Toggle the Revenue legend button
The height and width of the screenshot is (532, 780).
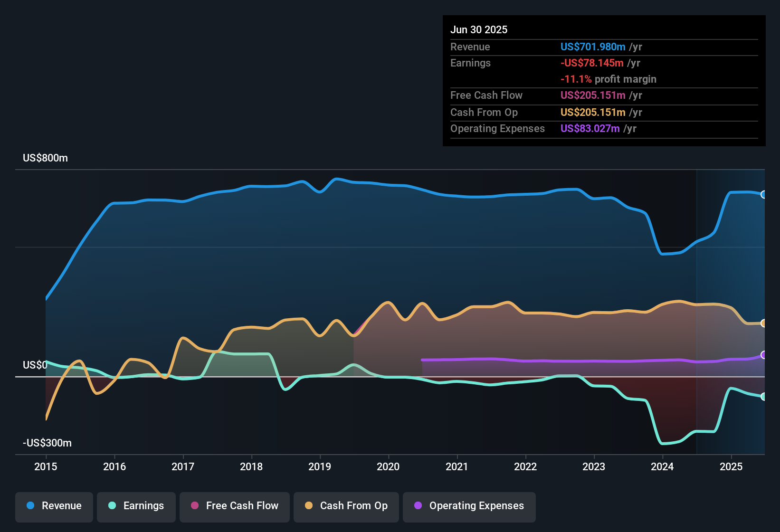coord(54,506)
